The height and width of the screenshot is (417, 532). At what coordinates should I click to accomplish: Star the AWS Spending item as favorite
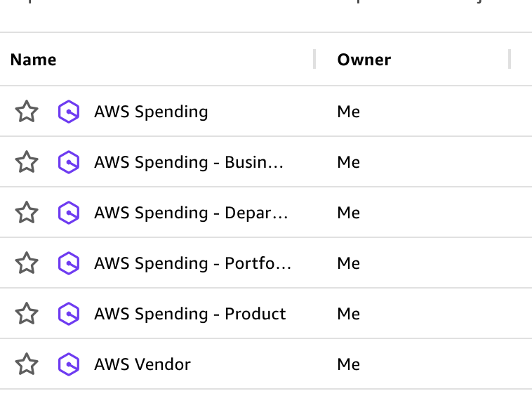[27, 112]
